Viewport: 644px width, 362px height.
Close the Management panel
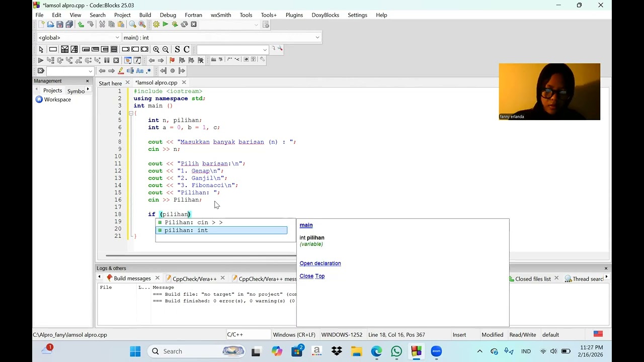coord(88,81)
